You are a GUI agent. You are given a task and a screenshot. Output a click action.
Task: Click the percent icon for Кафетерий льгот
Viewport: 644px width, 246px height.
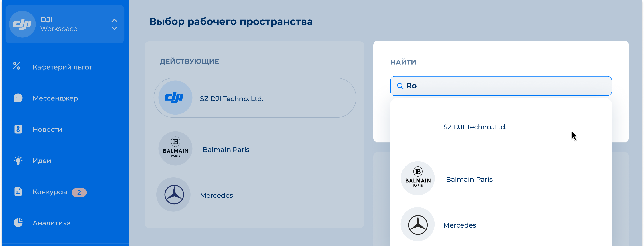[x=16, y=66]
